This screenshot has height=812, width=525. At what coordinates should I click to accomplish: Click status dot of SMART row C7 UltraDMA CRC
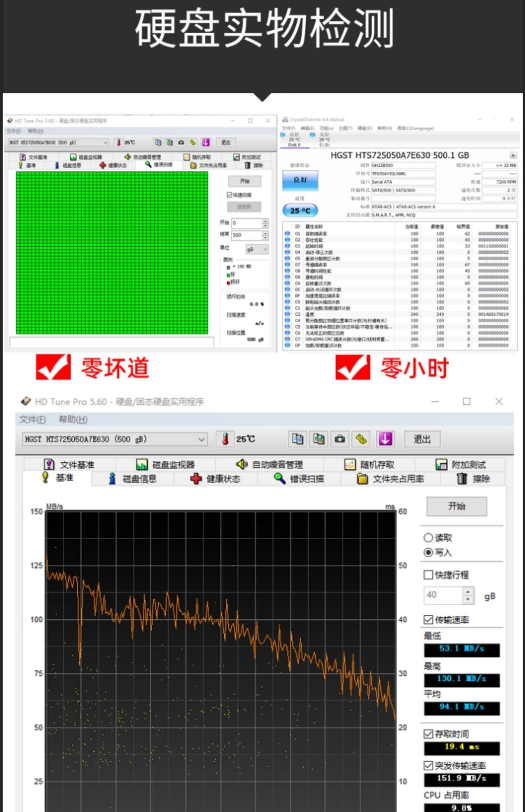click(x=287, y=339)
